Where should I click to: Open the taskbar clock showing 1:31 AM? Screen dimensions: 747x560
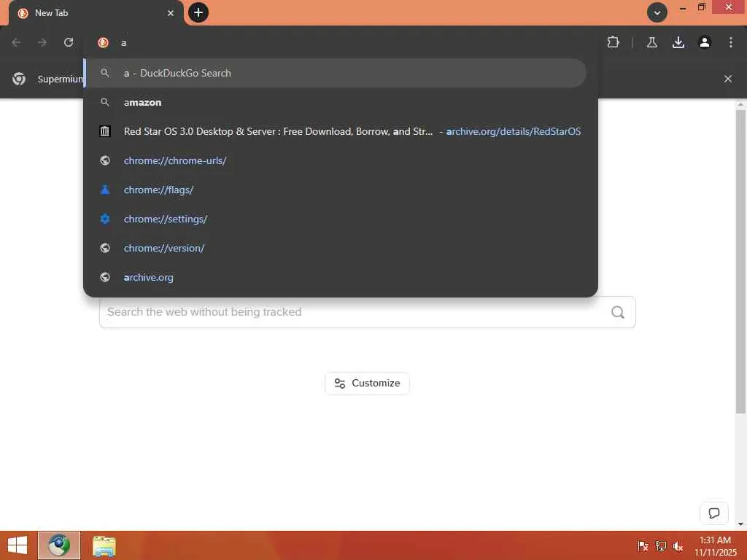[x=715, y=546]
